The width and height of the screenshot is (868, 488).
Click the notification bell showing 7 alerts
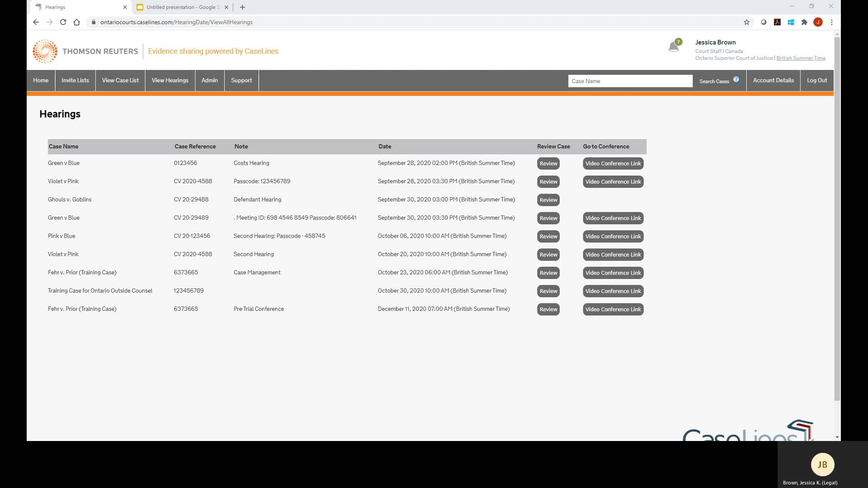pos(675,45)
